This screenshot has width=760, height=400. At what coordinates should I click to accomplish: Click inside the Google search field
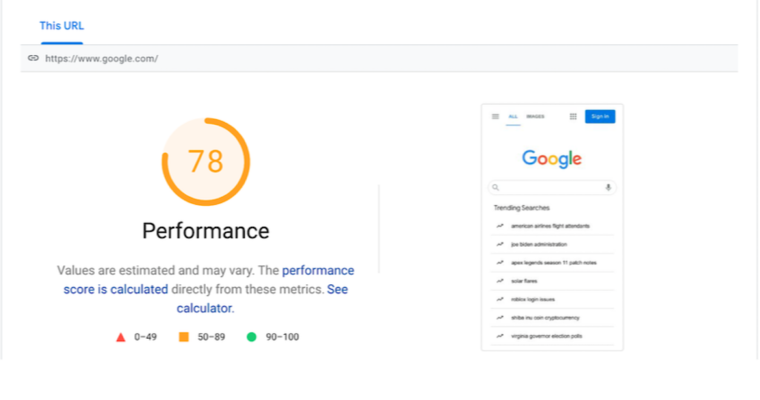[552, 187]
